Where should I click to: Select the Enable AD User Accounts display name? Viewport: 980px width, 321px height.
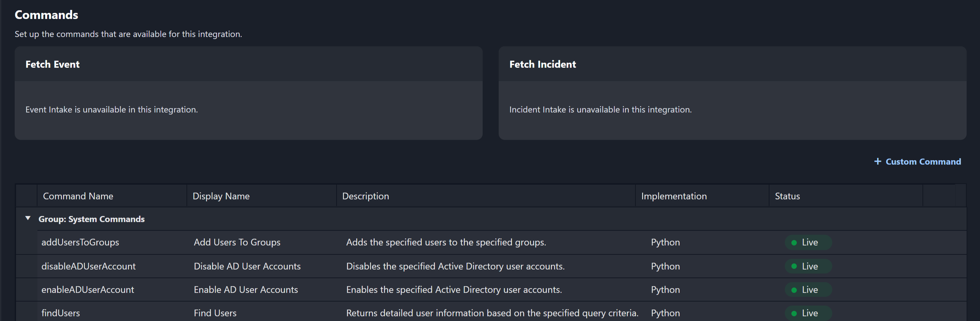pos(246,290)
